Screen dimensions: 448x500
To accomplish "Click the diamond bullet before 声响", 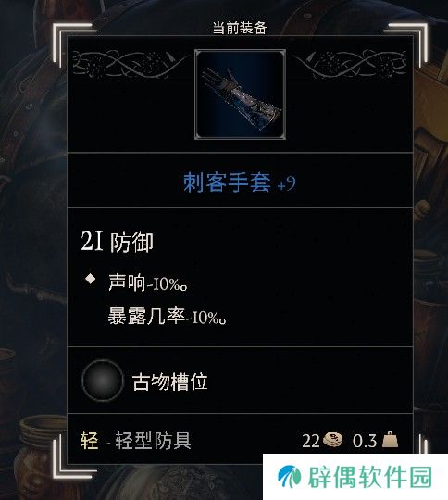I will [x=91, y=279].
